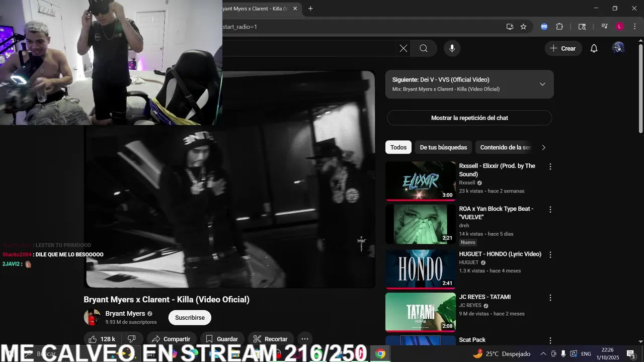This screenshot has height=362, width=644.
Task: Open weather widget showing 25°C Despejado
Action: pyautogui.click(x=502, y=354)
